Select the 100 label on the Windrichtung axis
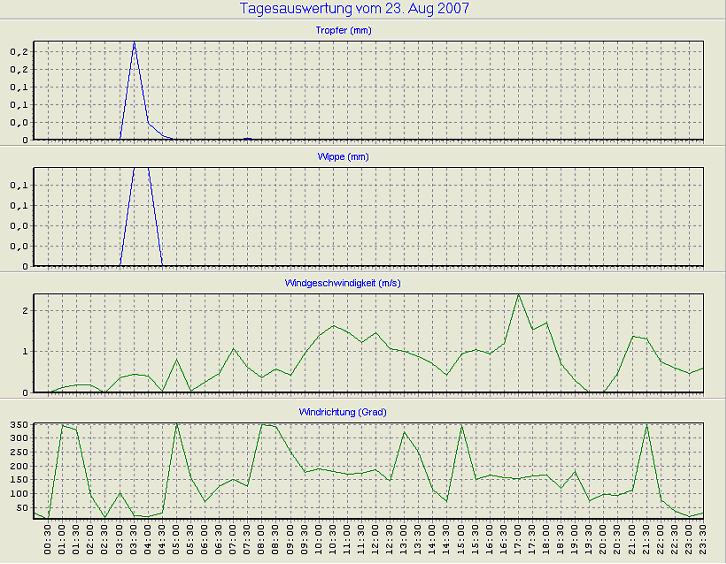Screen dimensions: 726x564 20,494
